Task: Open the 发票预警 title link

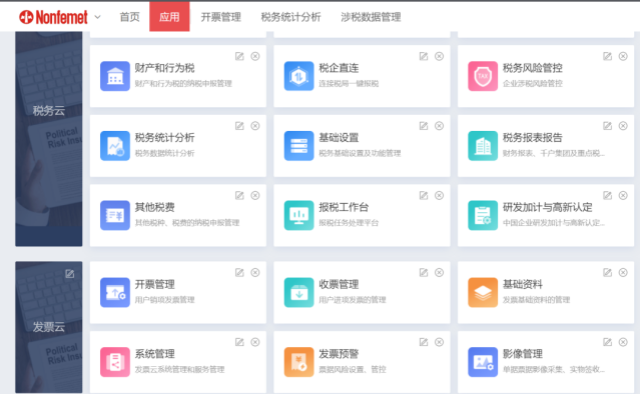Action: point(338,354)
